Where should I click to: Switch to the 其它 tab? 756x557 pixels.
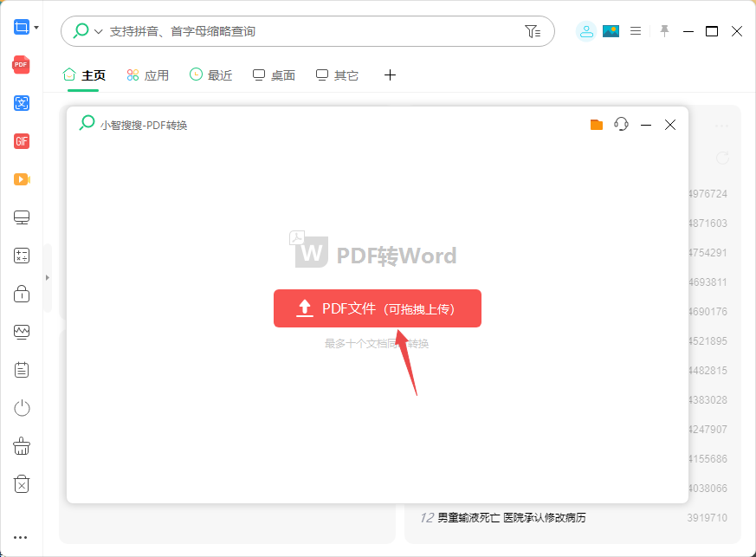coord(337,75)
